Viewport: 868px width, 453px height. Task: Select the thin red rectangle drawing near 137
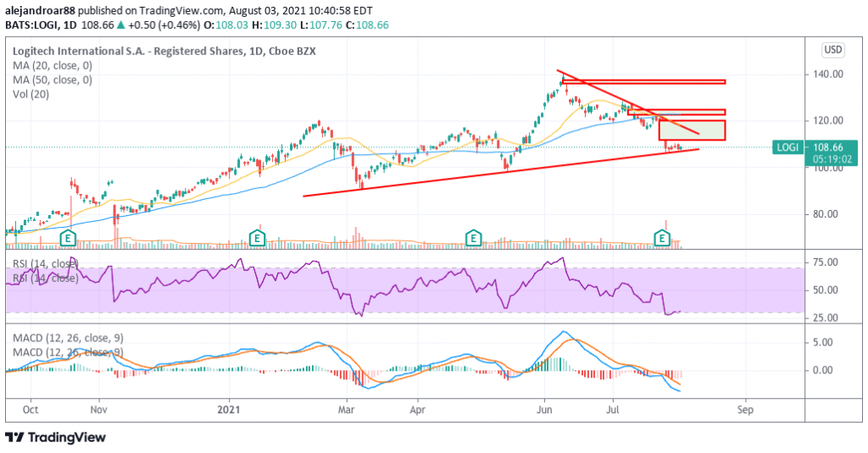click(x=644, y=82)
